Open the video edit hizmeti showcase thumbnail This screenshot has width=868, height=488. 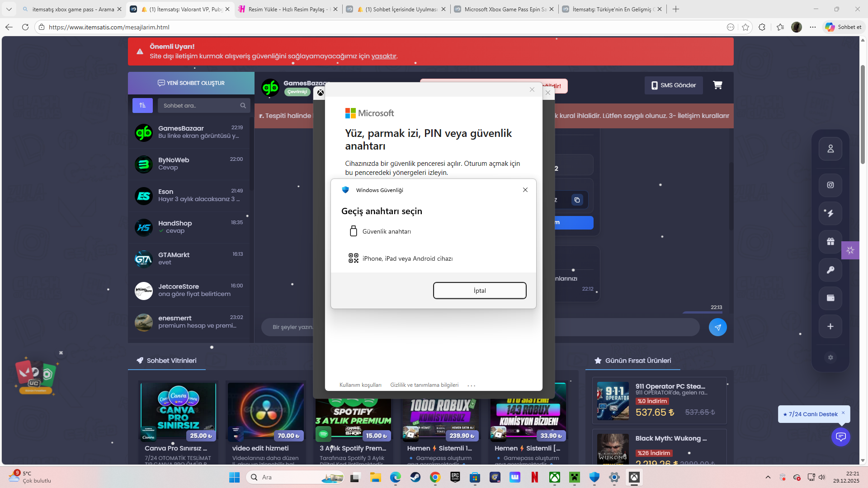point(266,412)
